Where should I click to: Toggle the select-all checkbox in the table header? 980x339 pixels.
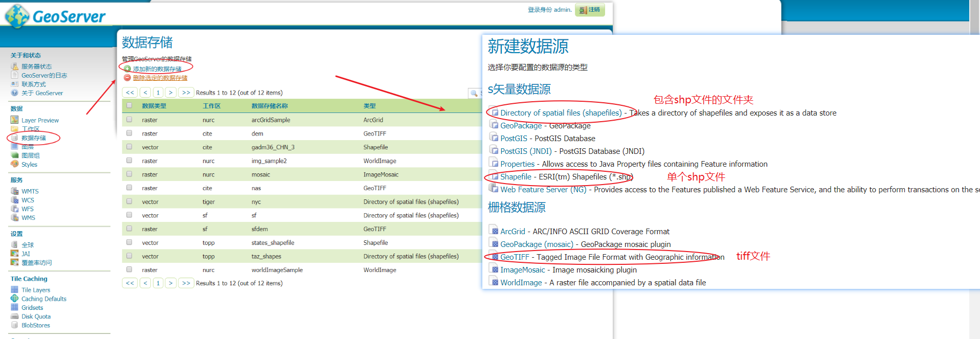coord(129,106)
